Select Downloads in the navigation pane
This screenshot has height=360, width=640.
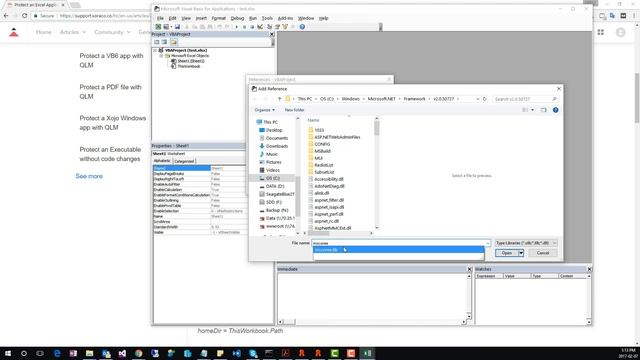click(x=277, y=146)
